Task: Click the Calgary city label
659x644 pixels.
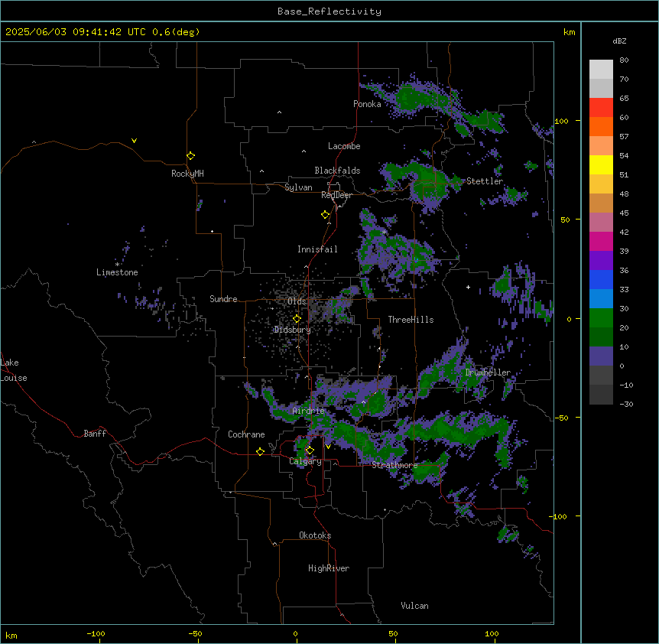Action: pos(305,461)
